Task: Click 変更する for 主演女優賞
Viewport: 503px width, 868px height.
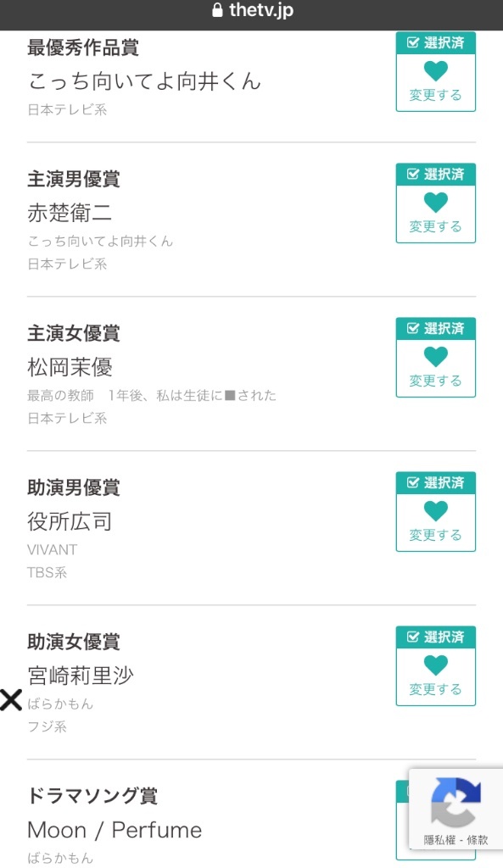Action: coord(435,381)
